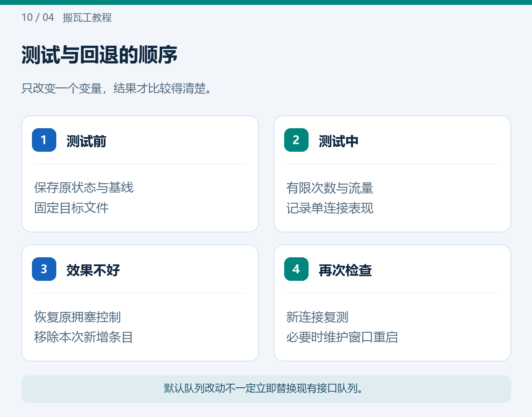This screenshot has width=532, height=417.
Task: Click the green number 4 badge
Action: [x=296, y=269]
